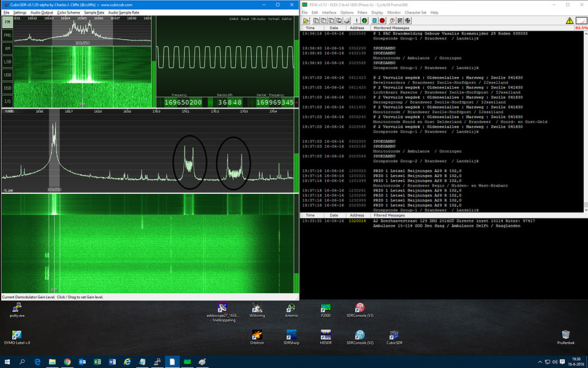Open the Prullenbak recycle bin
The width and height of the screenshot is (588, 368).
[566, 337]
